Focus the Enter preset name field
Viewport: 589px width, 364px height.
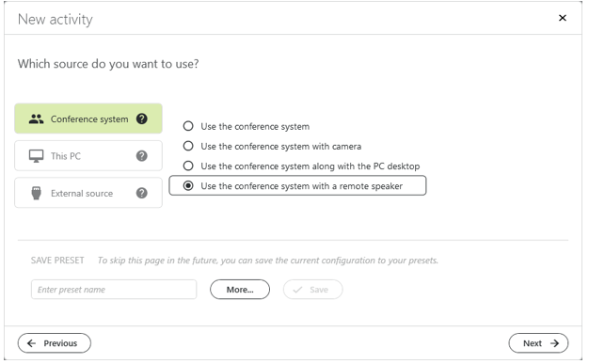pyautogui.click(x=114, y=290)
